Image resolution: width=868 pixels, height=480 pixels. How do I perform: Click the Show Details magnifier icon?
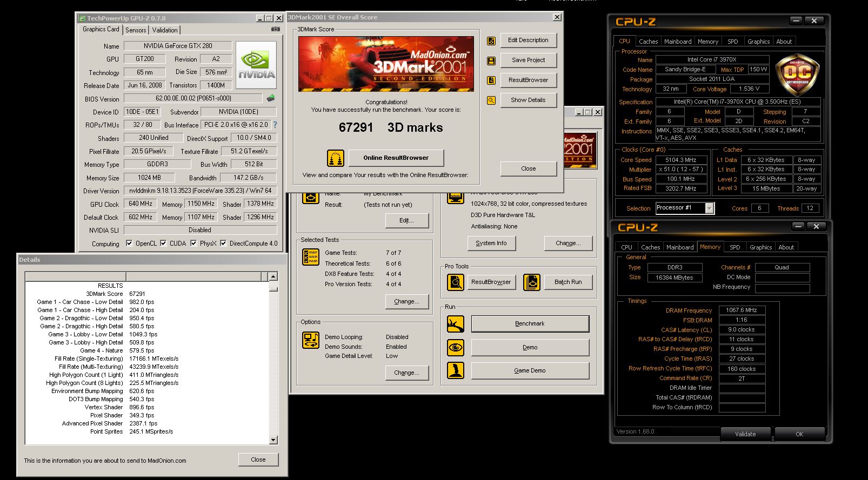(x=491, y=100)
